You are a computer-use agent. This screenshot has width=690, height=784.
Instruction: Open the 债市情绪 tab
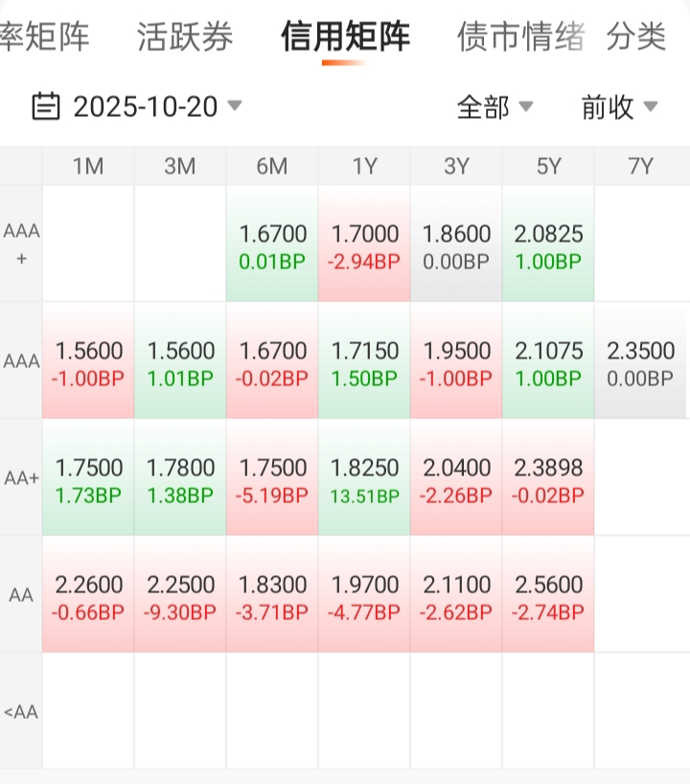(520, 37)
